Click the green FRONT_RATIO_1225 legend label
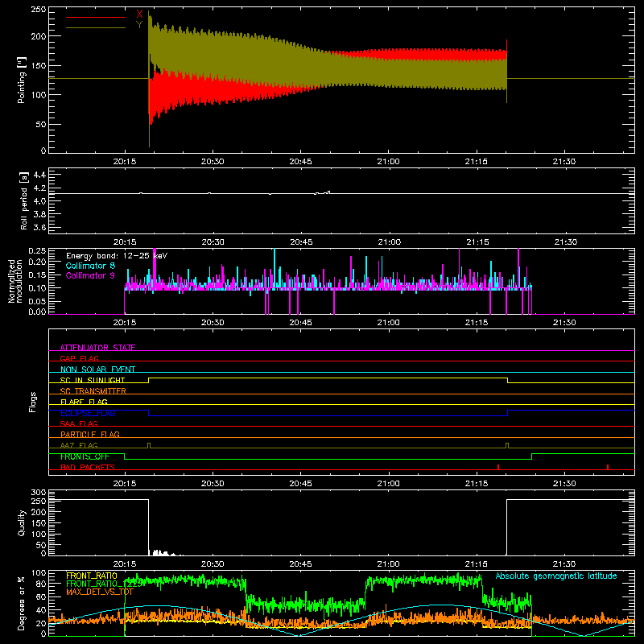This screenshot has height=644, width=644. [104, 584]
